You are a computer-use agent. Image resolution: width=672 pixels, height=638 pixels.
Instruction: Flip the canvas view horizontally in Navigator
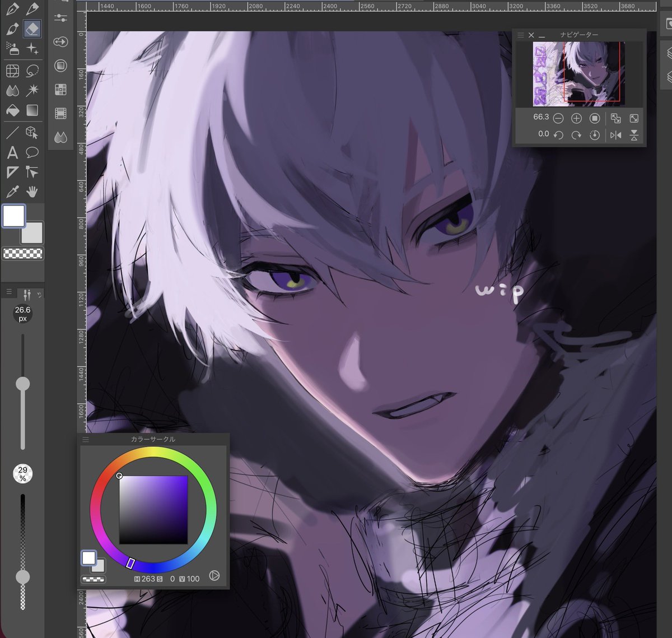click(x=616, y=134)
